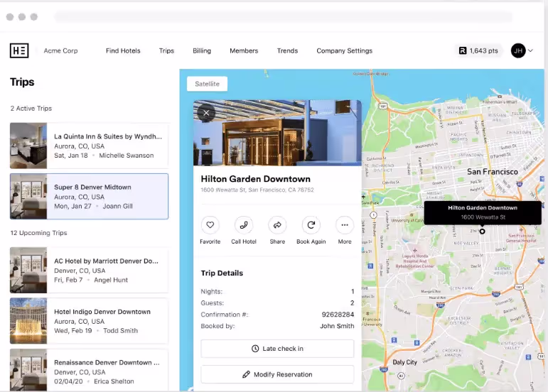
Task: Click the confirmation number 92628284
Action: click(338, 315)
